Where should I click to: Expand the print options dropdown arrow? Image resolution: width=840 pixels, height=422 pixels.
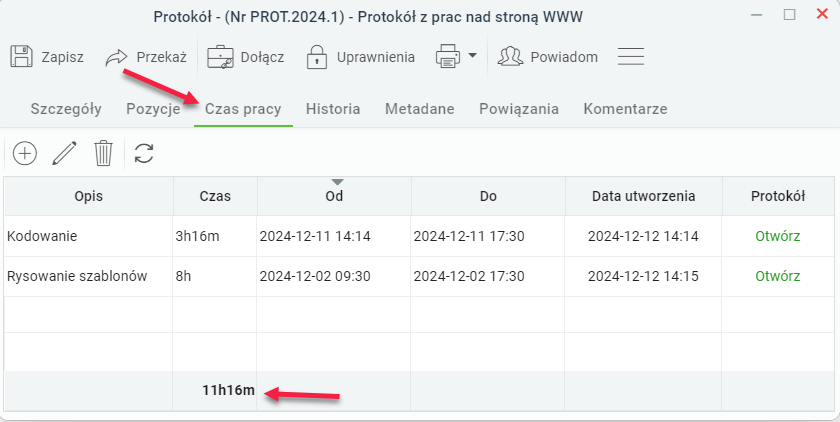tap(472, 55)
